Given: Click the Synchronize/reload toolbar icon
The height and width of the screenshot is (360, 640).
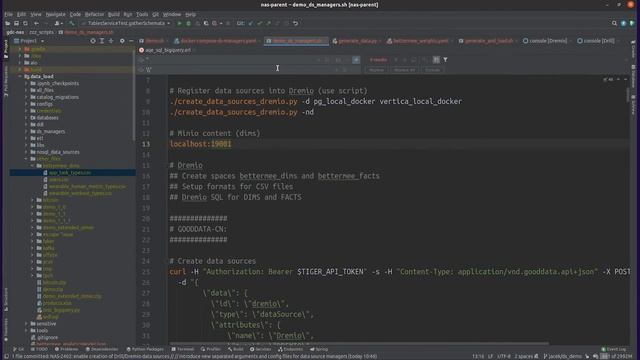Looking at the screenshot, I should pos(25,23).
